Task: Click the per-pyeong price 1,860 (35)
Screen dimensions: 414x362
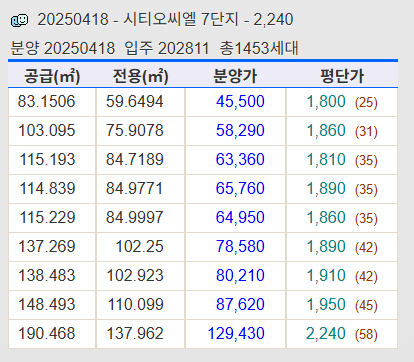Action: 342,217
